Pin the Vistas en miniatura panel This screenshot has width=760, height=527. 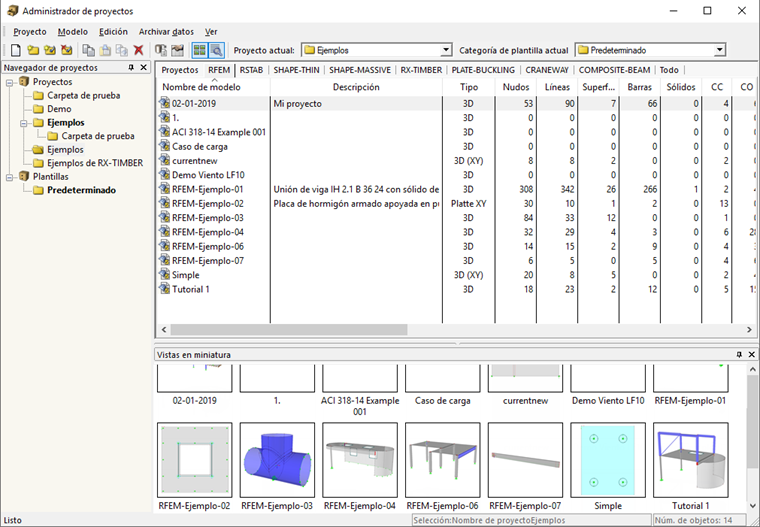pyautogui.click(x=739, y=354)
